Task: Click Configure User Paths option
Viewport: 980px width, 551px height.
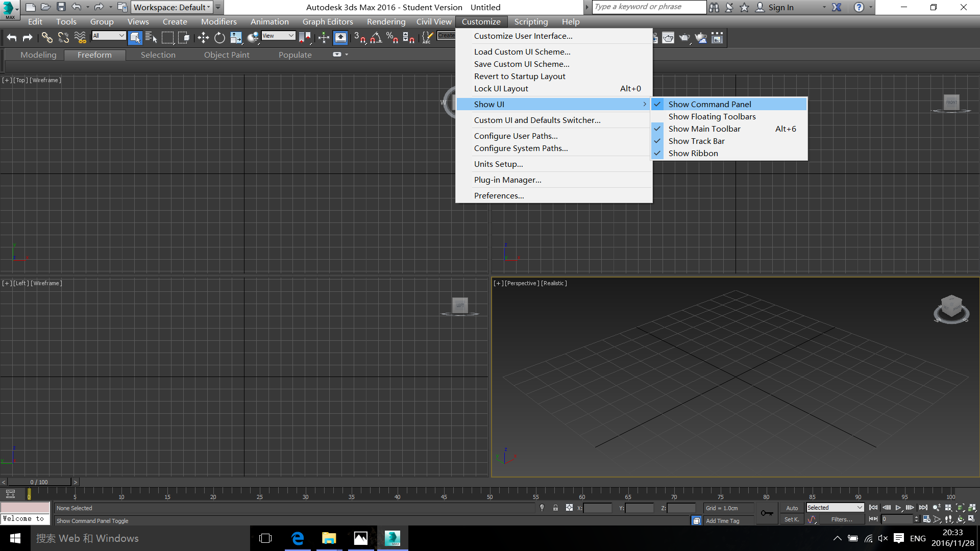Action: pos(516,135)
